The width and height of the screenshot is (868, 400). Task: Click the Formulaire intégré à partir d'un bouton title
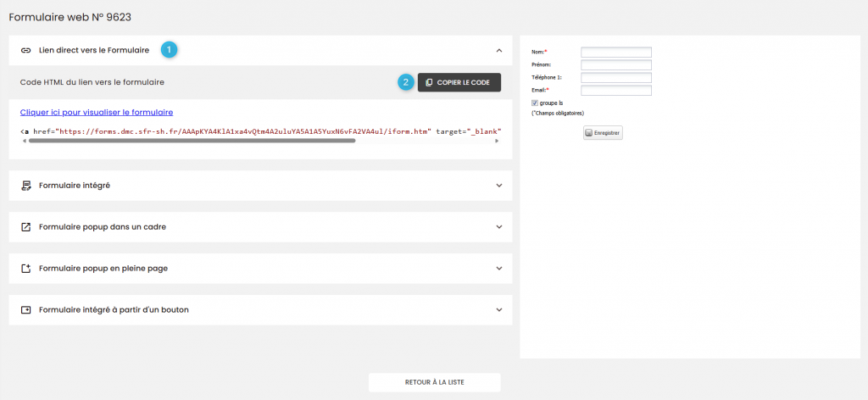pos(114,310)
